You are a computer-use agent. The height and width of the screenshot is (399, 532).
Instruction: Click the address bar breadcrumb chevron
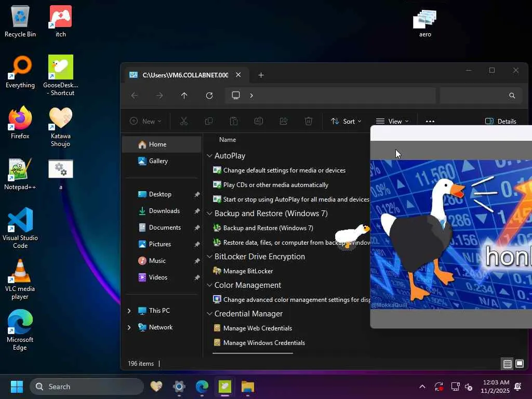click(251, 96)
